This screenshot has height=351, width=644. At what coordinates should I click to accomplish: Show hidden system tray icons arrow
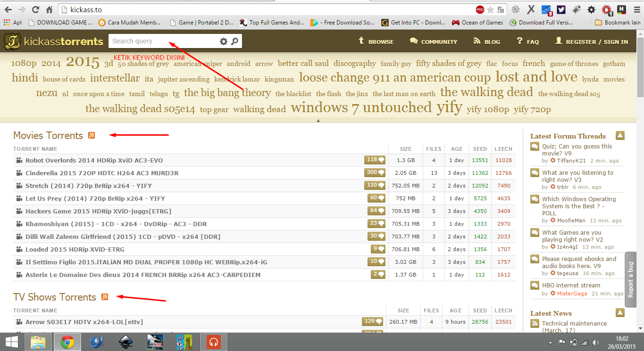point(549,342)
